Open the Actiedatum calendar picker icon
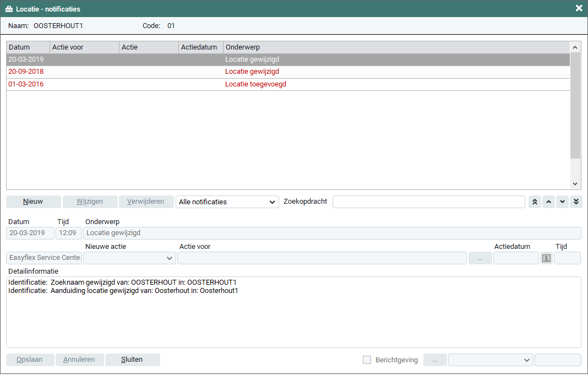 tap(546, 258)
